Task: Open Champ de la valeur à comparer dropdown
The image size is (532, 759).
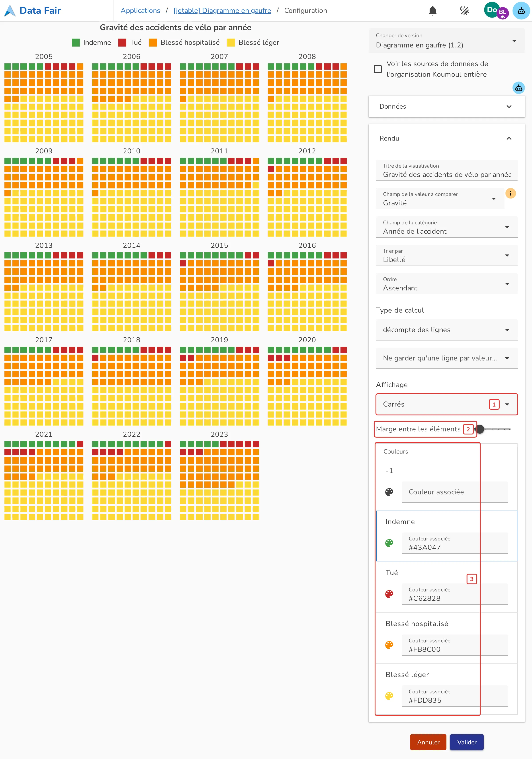Action: 440,199
